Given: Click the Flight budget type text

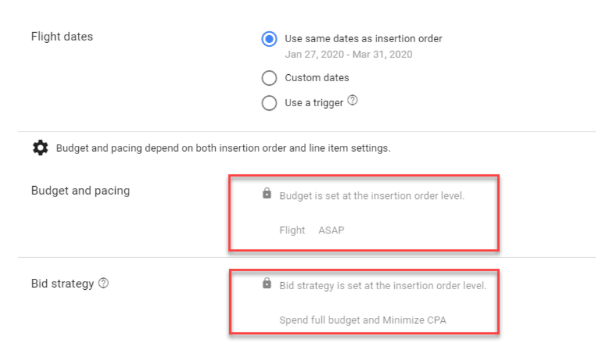Looking at the screenshot, I should point(292,230).
